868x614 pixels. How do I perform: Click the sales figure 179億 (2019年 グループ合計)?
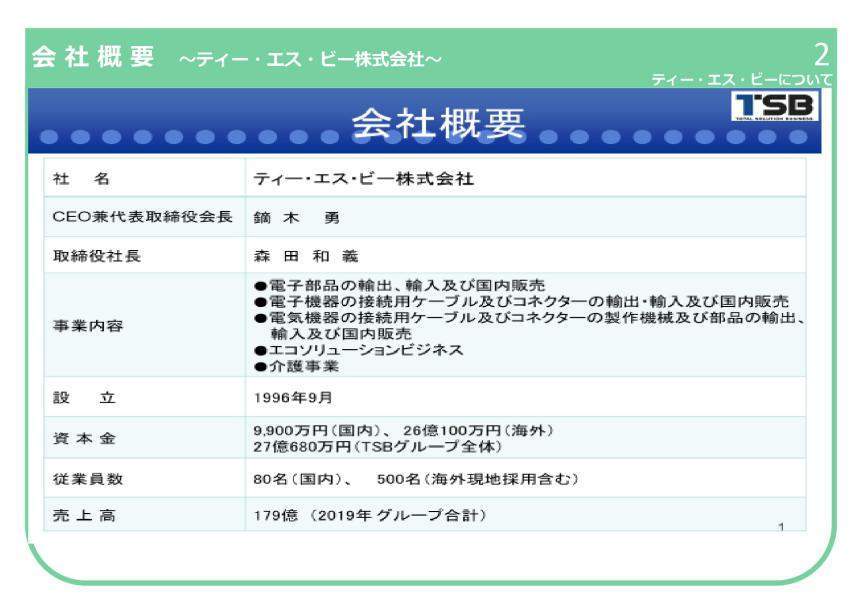click(x=370, y=515)
